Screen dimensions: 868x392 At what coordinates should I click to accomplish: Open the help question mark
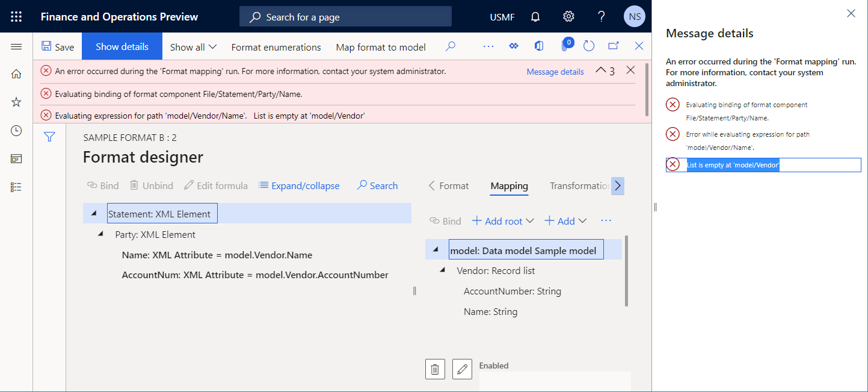pos(602,16)
